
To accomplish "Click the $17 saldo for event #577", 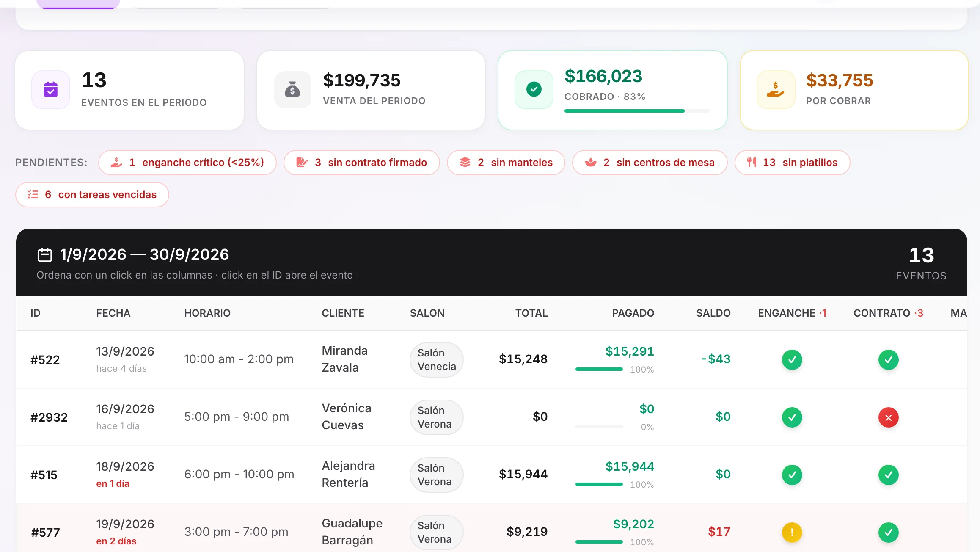I will point(719,532).
